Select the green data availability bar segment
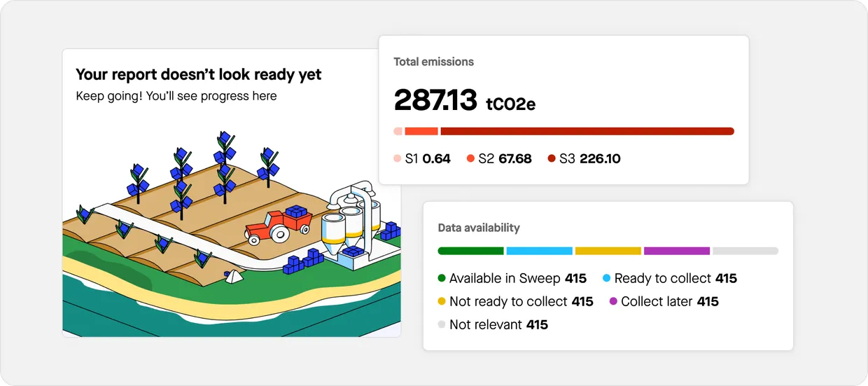 tap(470, 251)
